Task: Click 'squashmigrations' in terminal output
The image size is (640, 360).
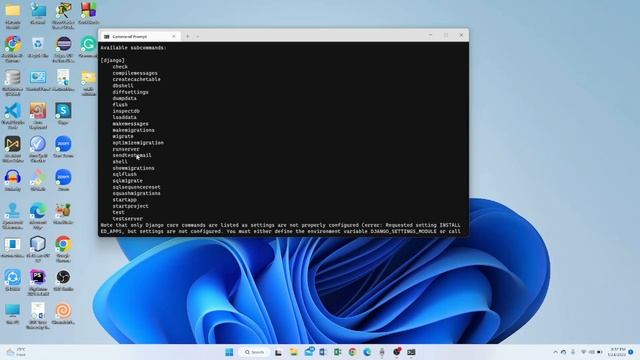Action: [136, 193]
